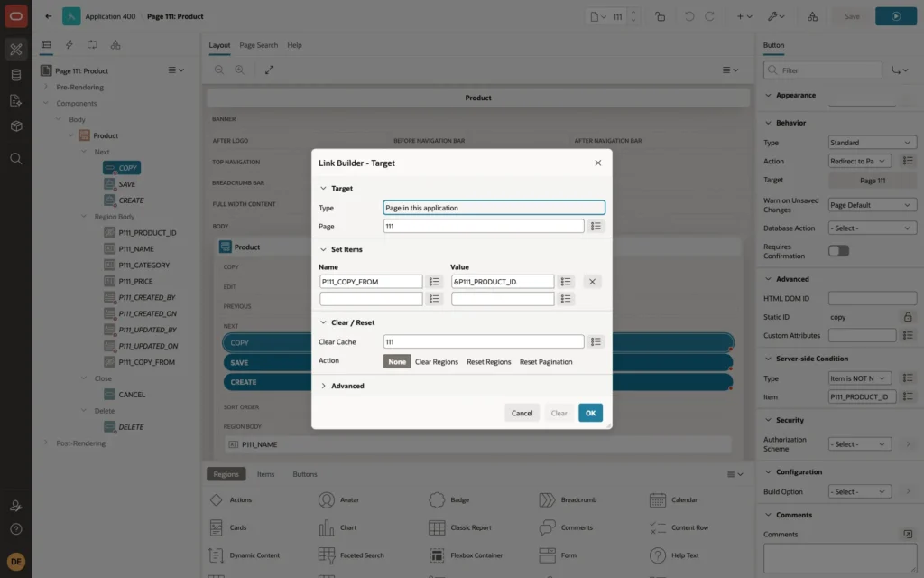
Task: Run the page with the play button
Action: (x=896, y=16)
